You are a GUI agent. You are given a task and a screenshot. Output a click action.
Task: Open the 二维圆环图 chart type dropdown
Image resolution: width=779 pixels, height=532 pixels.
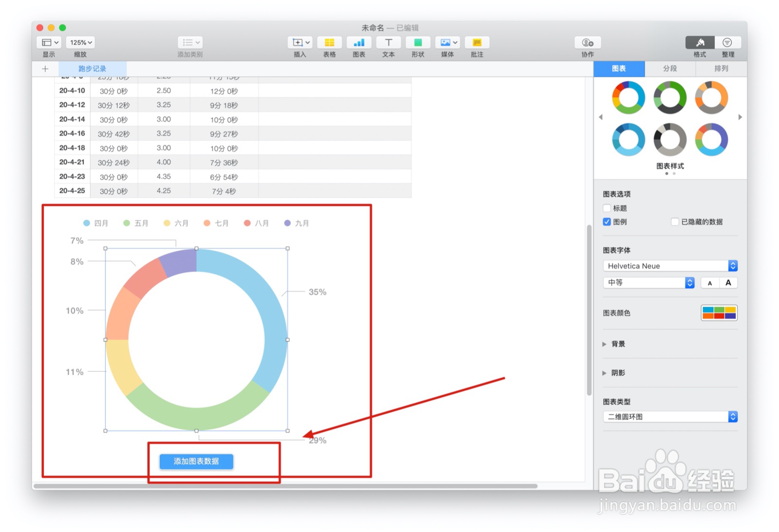[669, 417]
